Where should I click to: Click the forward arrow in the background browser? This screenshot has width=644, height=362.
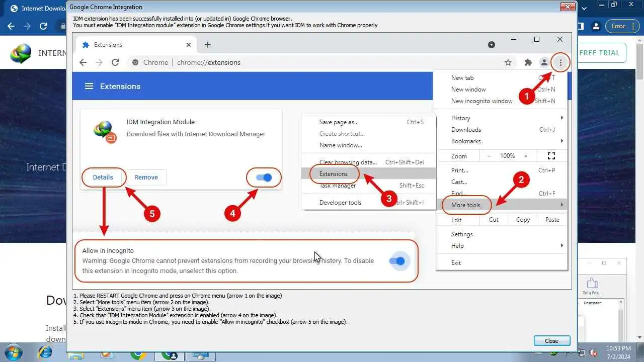27,26
